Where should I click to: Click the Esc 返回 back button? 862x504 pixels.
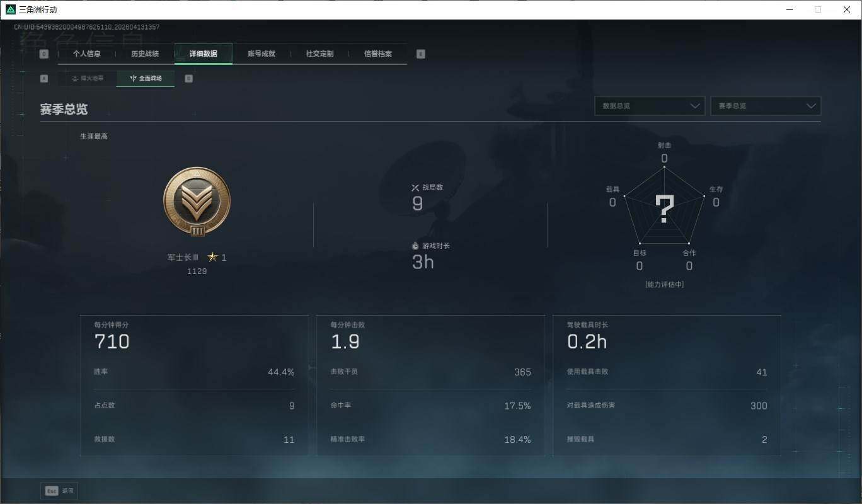[59, 491]
